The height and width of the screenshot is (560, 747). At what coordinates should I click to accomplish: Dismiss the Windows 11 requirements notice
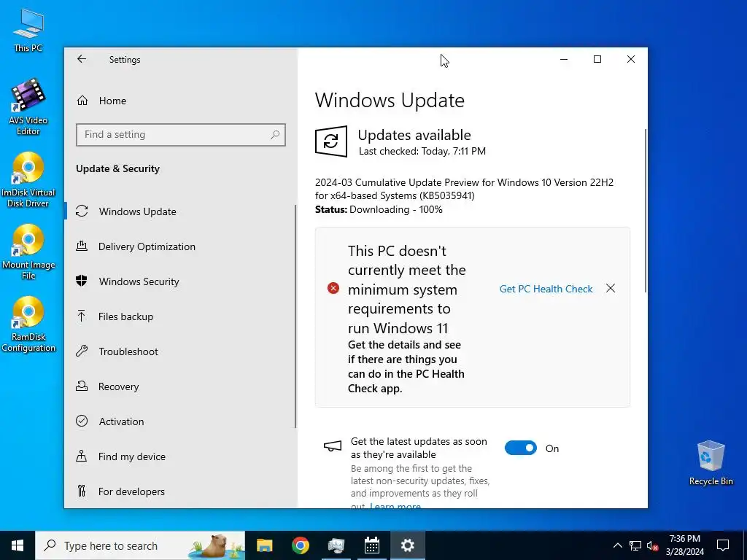coord(611,289)
